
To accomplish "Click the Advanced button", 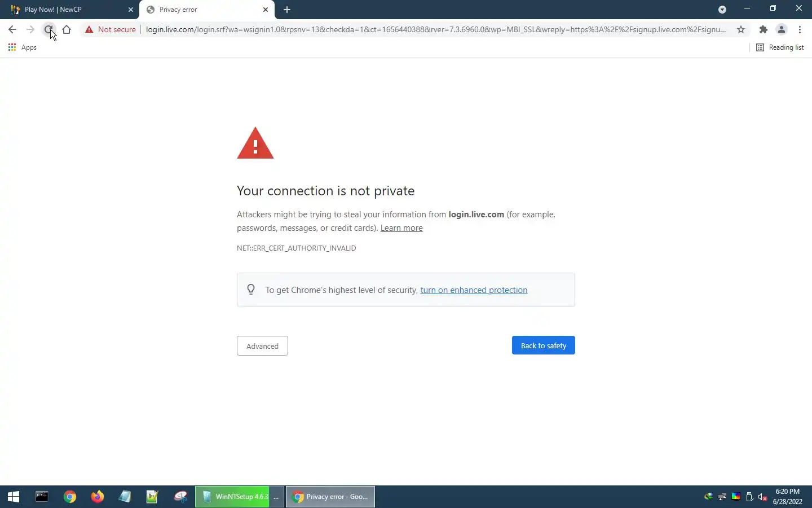I will (x=262, y=346).
